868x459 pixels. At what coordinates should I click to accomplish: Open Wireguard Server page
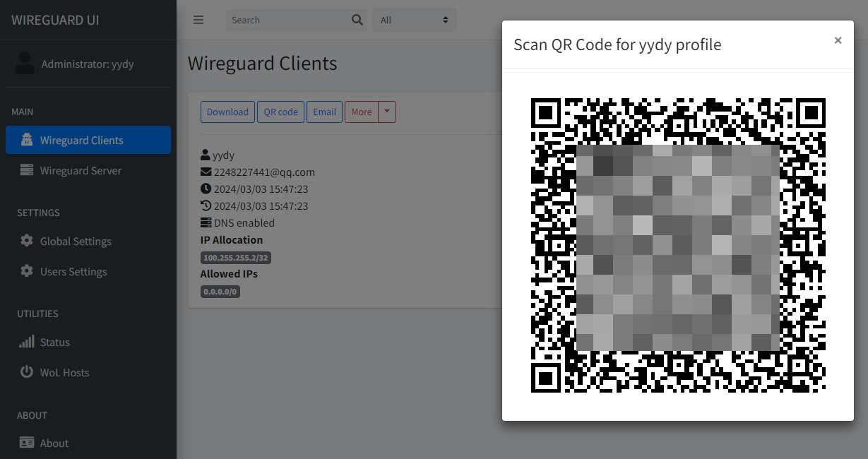pyautogui.click(x=88, y=170)
